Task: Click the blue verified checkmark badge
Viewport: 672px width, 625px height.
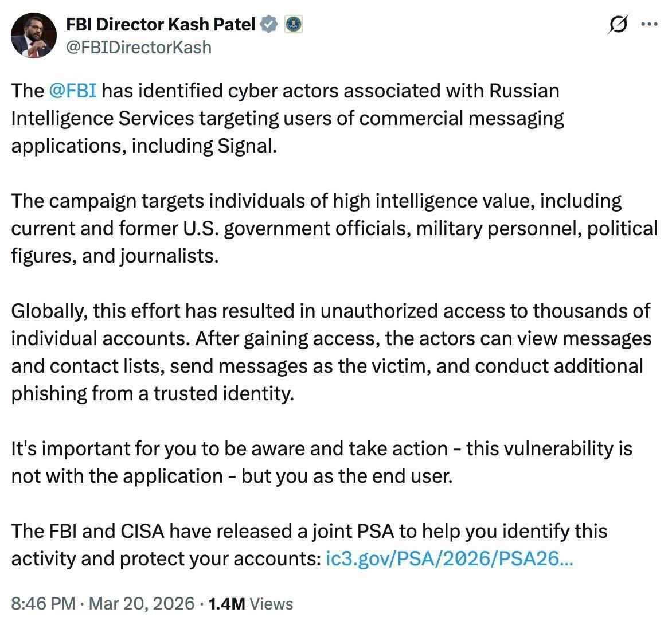Action: click(269, 24)
